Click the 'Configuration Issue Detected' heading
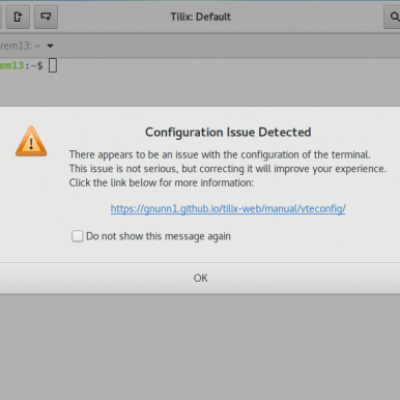The width and height of the screenshot is (400, 400). pos(228,132)
